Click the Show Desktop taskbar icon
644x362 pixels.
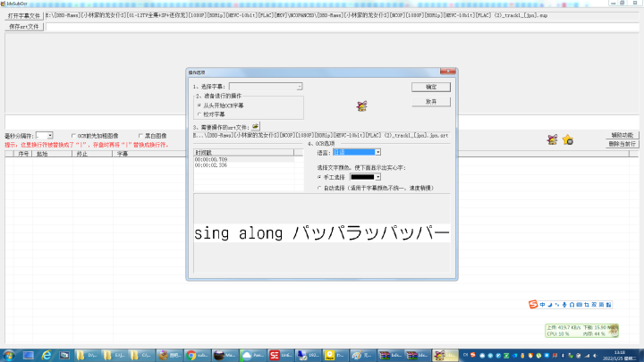29,356
